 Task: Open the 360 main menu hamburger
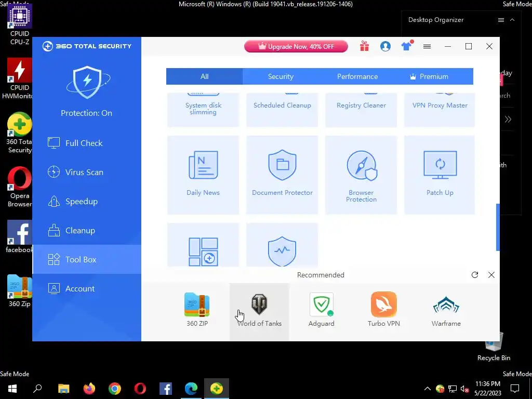click(x=427, y=46)
